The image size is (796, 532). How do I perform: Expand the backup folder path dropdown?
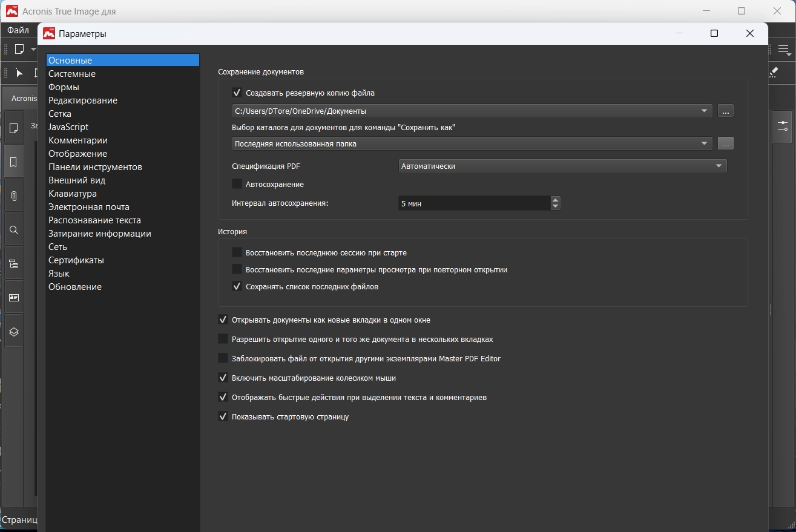[x=472, y=111]
